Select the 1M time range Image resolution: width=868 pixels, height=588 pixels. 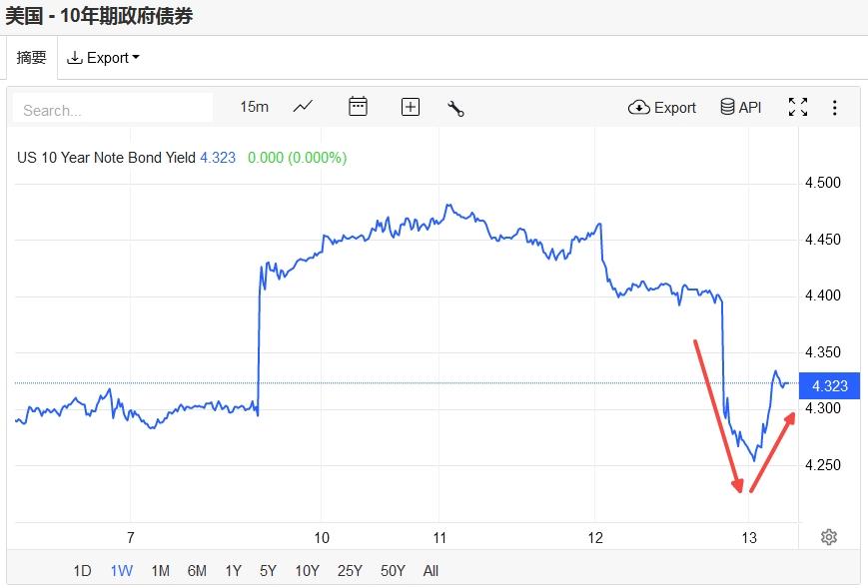point(160,571)
